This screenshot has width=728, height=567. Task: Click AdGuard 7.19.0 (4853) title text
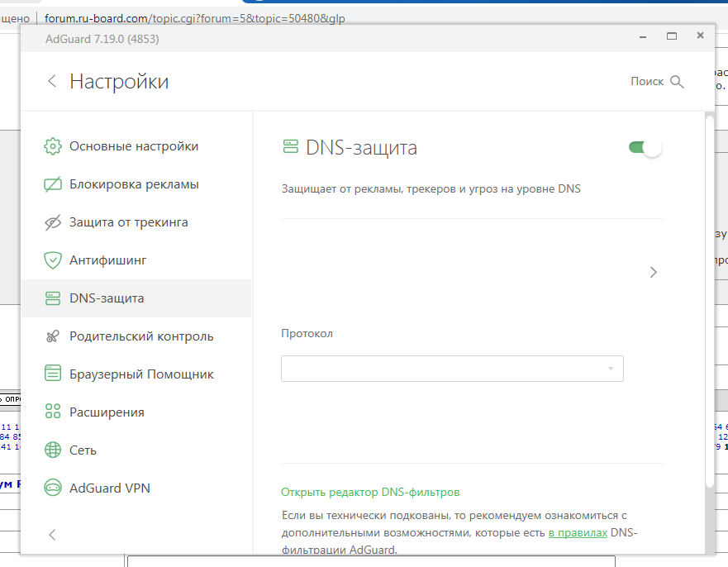(x=102, y=39)
